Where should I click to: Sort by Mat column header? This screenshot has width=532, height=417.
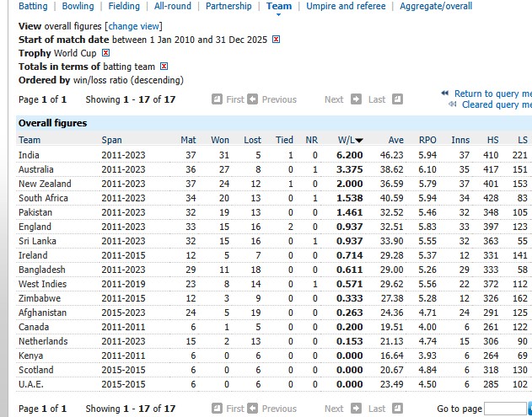point(188,140)
